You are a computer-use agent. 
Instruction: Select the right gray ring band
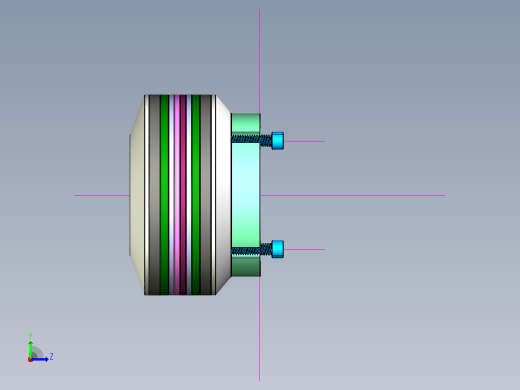click(x=206, y=195)
